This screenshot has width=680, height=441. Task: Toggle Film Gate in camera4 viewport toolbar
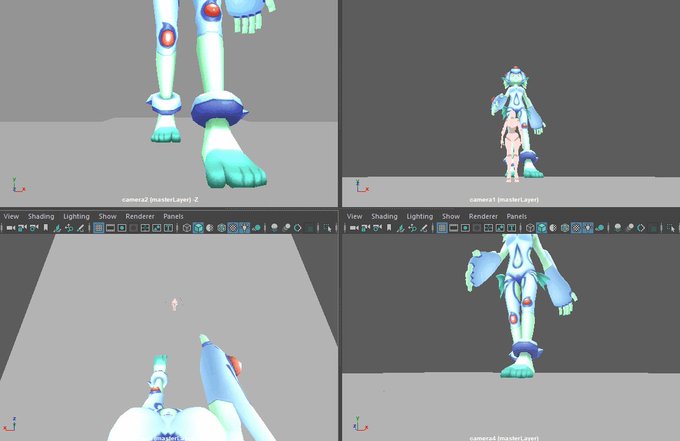(454, 228)
